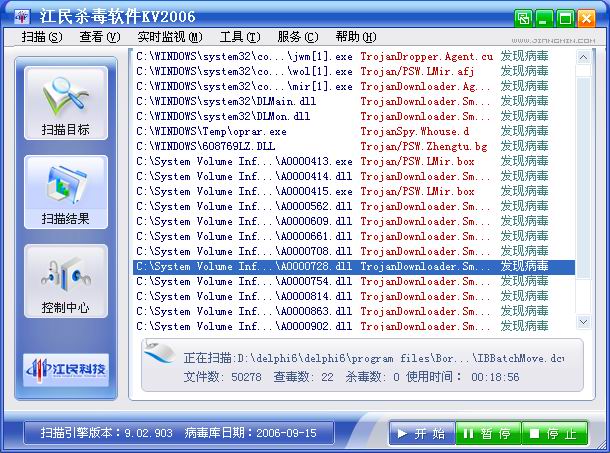The image size is (610, 453).
Task: Click the 暂停 pause scan button
Action: [488, 433]
